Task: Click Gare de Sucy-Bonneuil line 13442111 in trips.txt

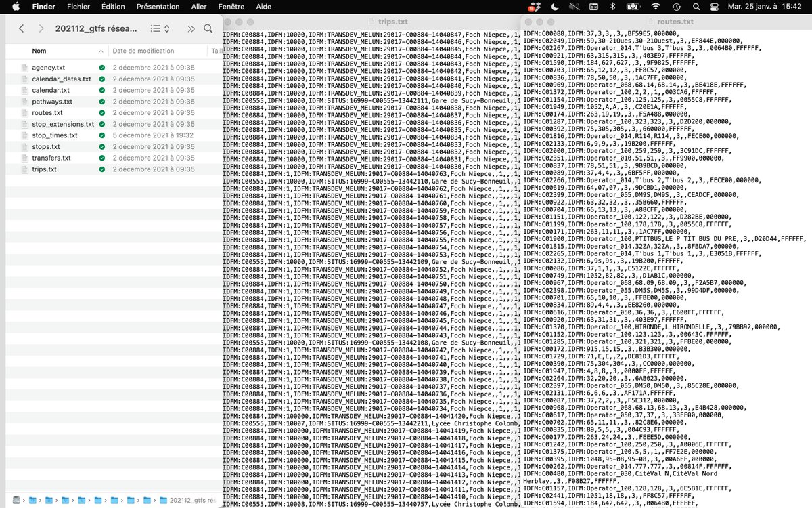Action: (x=371, y=100)
